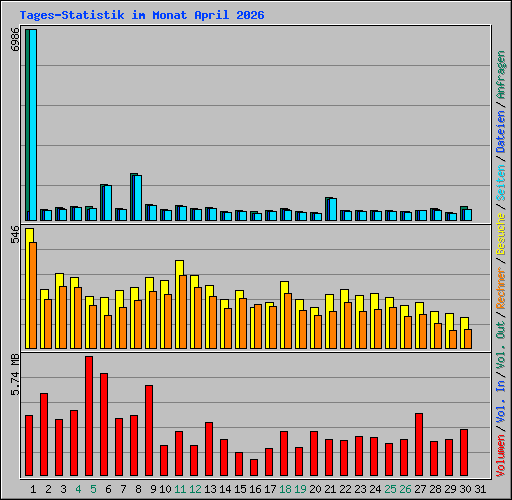This screenshot has width=512, height=500.
Task: Click the 'Rechner' legend label
Action: (501, 288)
